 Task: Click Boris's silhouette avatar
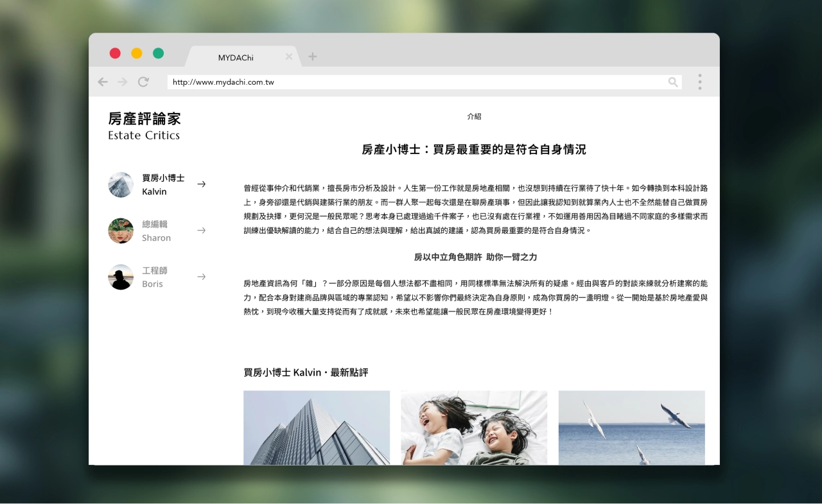click(121, 277)
